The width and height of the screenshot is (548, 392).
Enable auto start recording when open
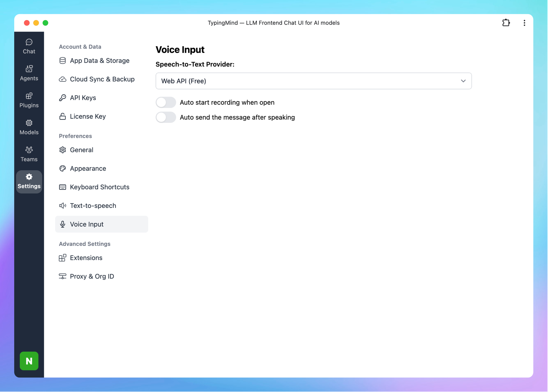[166, 102]
